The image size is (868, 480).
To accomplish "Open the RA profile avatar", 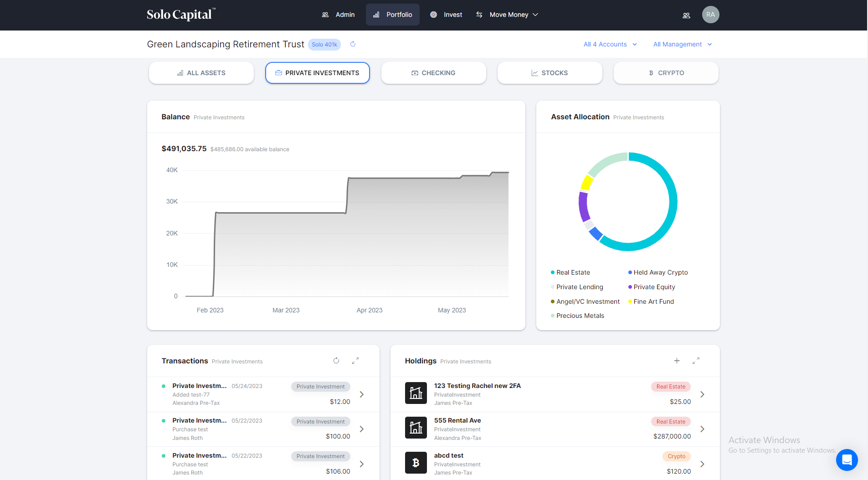I will [x=710, y=15].
